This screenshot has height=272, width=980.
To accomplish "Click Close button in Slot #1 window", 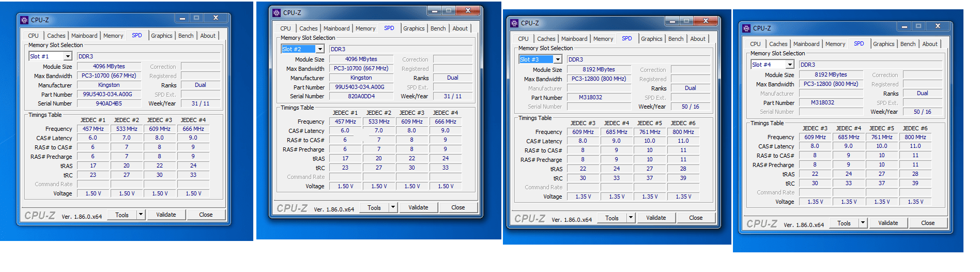I will pyautogui.click(x=206, y=215).
